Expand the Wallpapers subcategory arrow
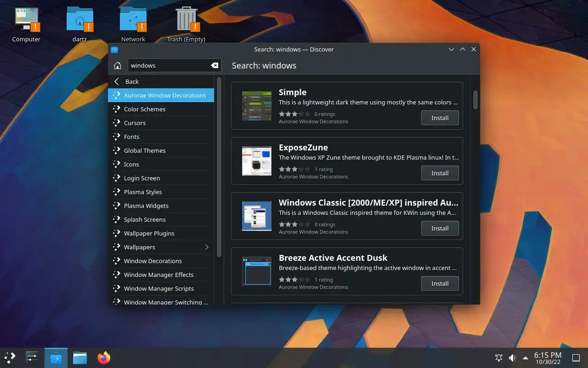 [x=207, y=247]
